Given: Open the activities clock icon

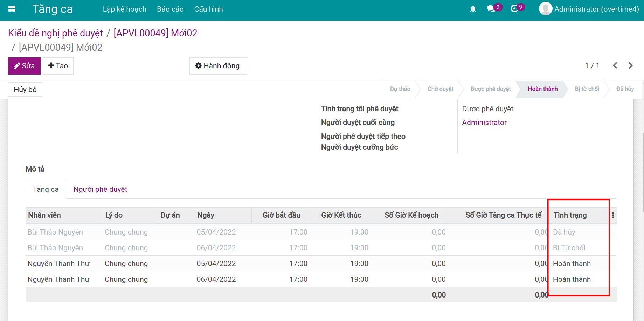Looking at the screenshot, I should pyautogui.click(x=514, y=9).
